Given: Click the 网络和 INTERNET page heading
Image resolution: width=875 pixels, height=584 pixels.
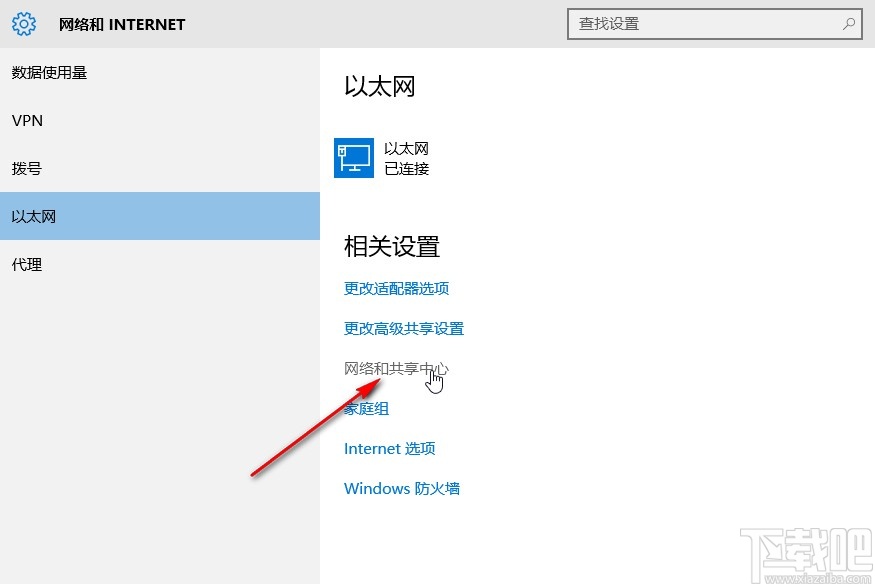Looking at the screenshot, I should pos(122,23).
